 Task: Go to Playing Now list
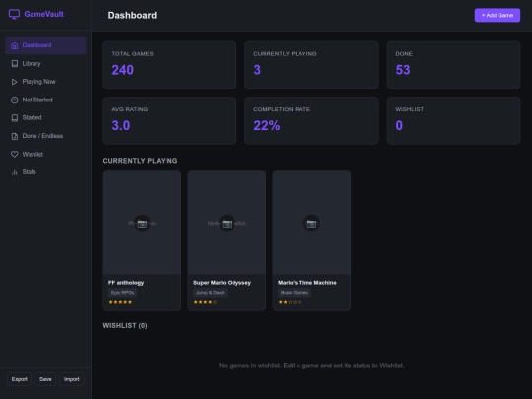point(45,82)
